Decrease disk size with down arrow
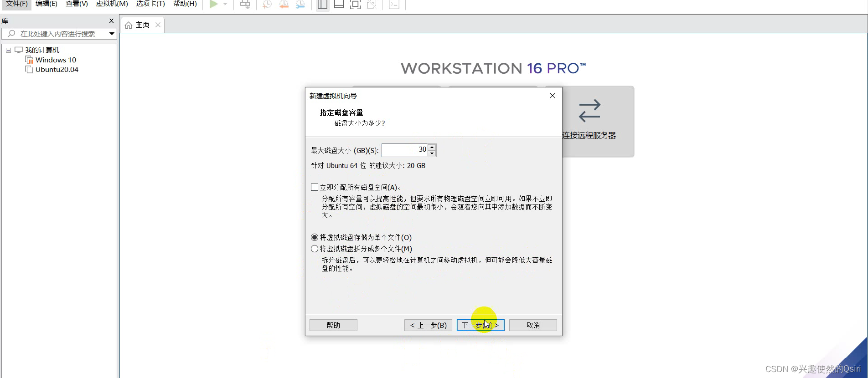This screenshot has height=378, width=868. pos(432,153)
